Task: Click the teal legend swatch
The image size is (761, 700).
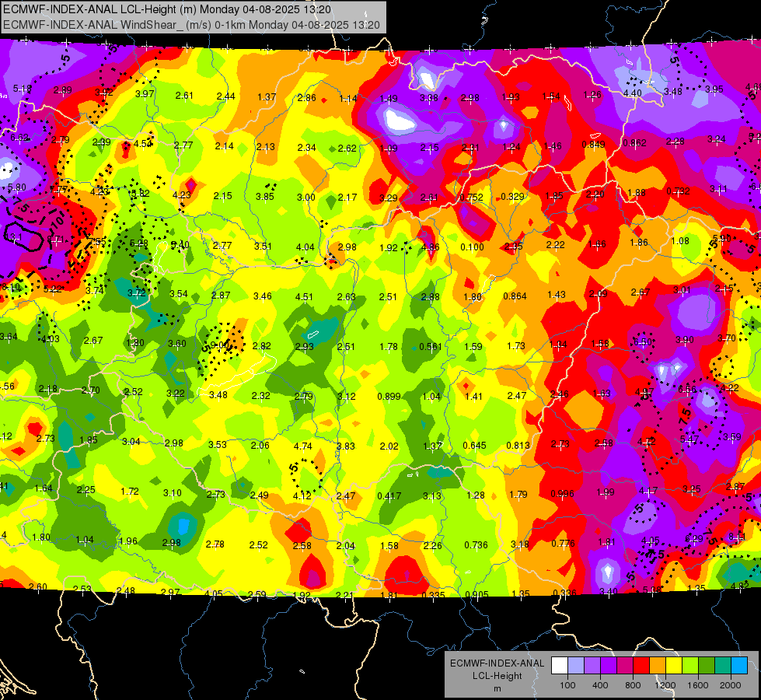Action: (723, 666)
